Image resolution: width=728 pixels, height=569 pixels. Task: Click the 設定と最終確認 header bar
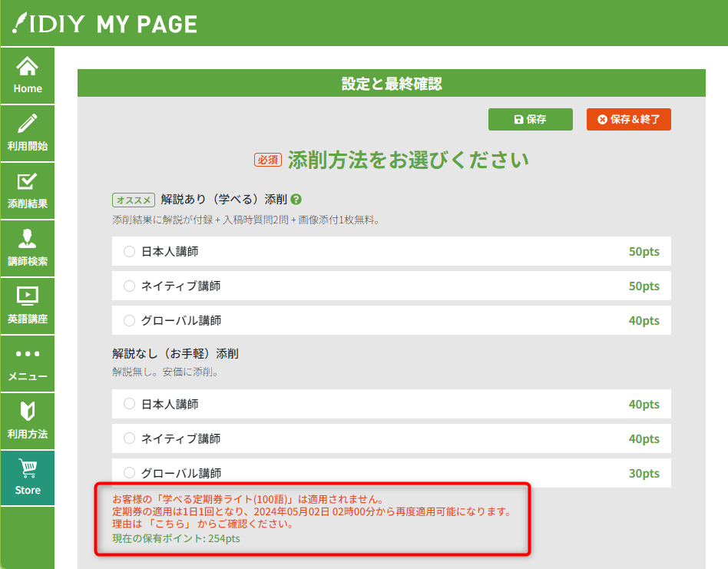(391, 84)
